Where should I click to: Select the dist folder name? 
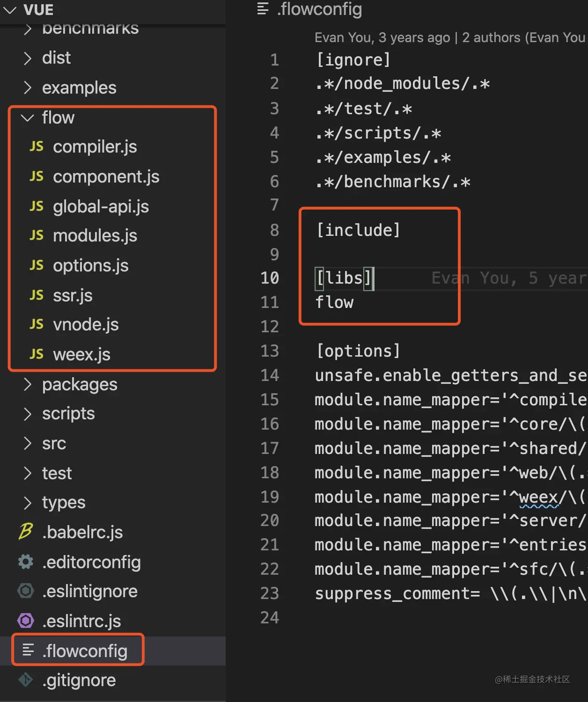(x=56, y=58)
